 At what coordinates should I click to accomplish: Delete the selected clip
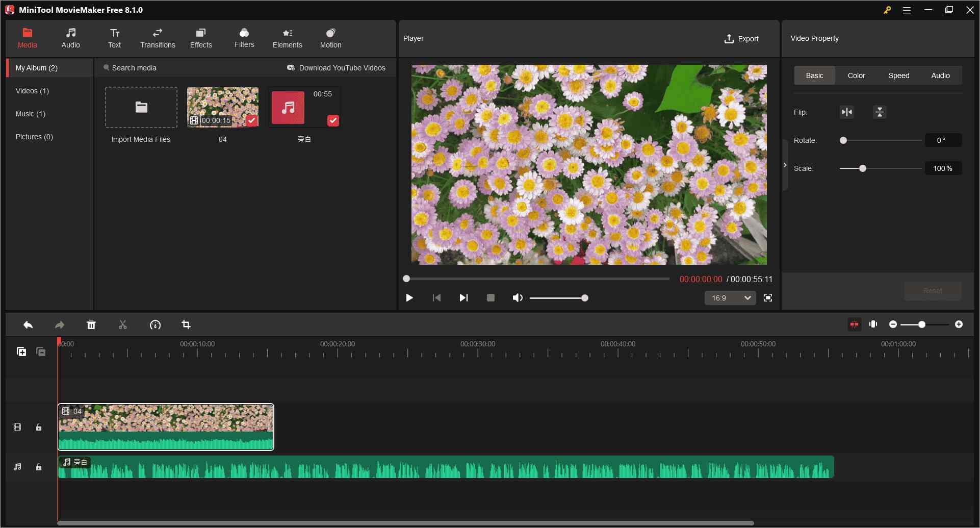click(x=91, y=325)
